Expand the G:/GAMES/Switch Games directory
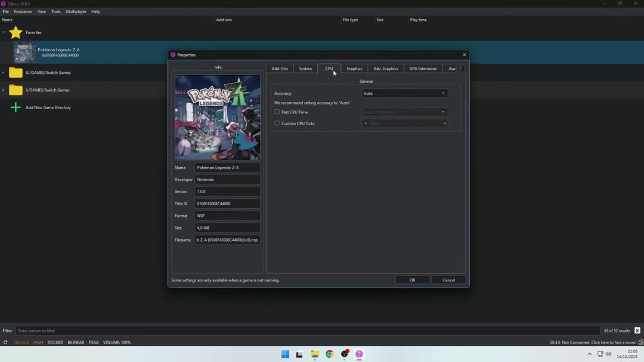Screen dimensions: 644x362 (4, 73)
